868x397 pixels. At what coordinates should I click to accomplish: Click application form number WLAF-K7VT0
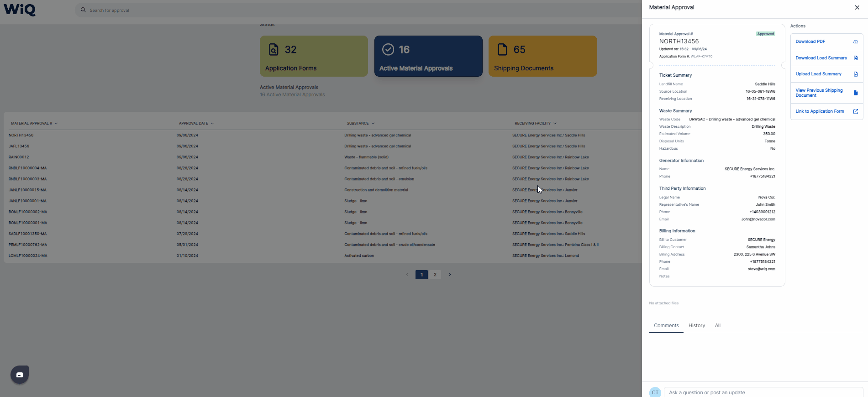(701, 57)
